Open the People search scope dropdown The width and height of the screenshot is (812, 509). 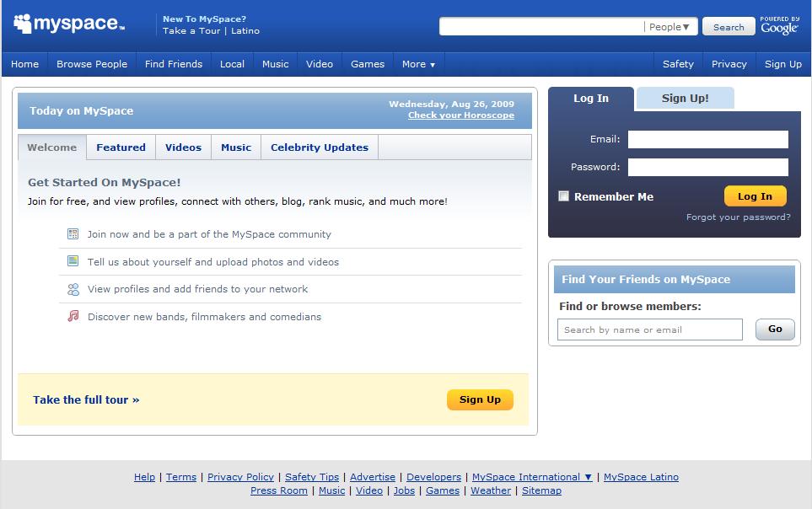pos(669,27)
